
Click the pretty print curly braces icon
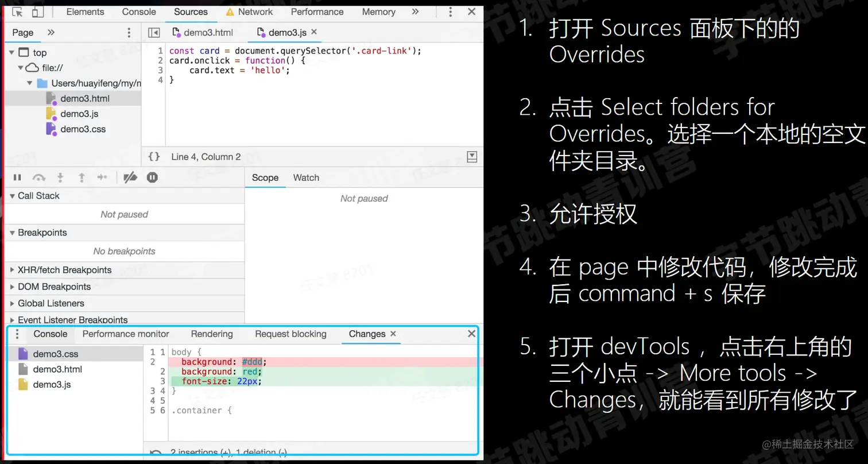(x=154, y=157)
